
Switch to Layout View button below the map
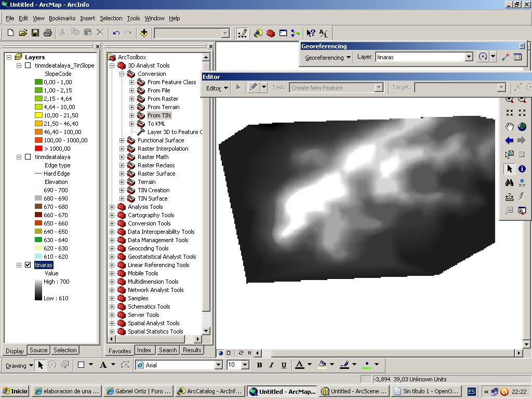(229, 353)
